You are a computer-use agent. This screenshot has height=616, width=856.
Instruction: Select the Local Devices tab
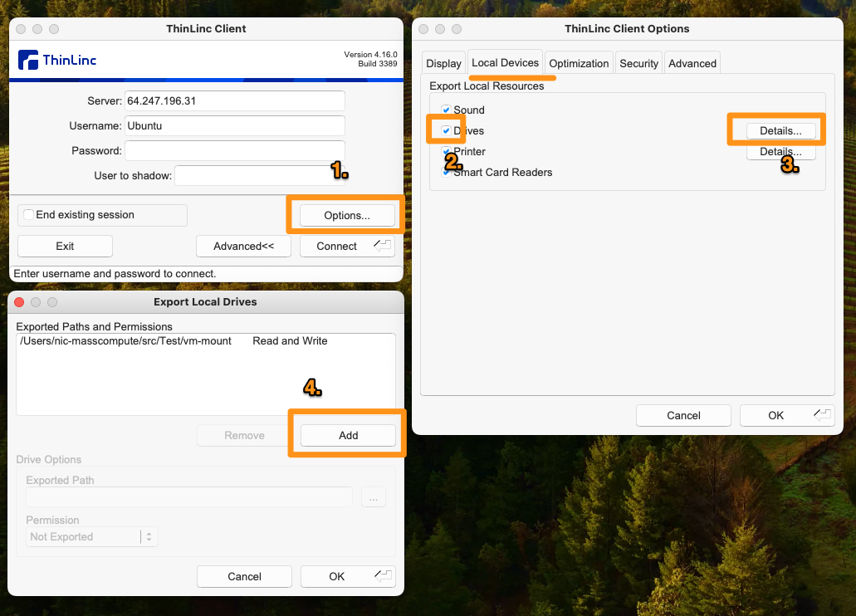pos(505,63)
